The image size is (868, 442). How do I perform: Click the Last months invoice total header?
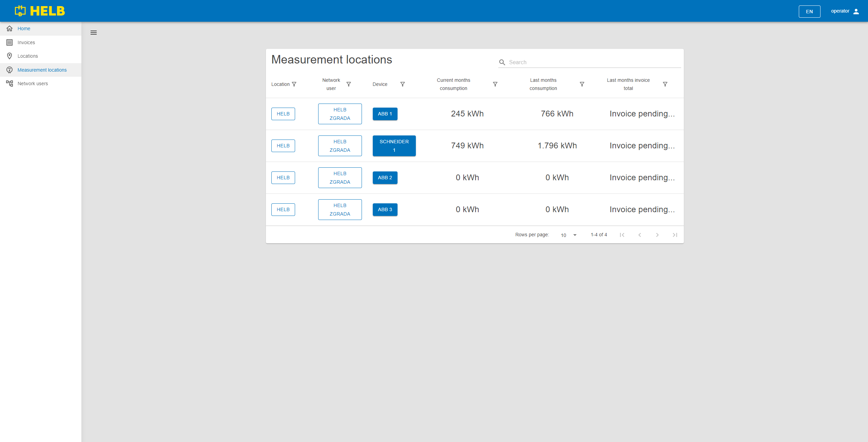(628, 84)
